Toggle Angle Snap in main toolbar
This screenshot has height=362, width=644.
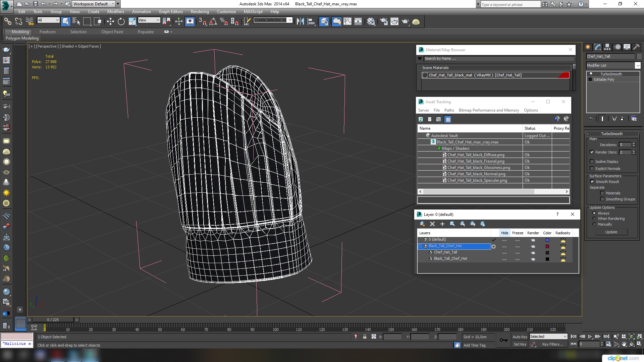(x=213, y=21)
